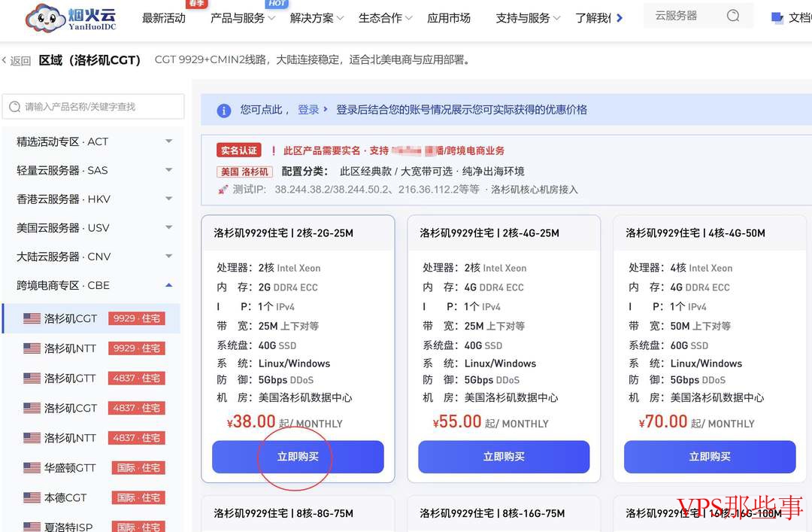Screen dimensions: 812x532
Task: Go to 最新活动 in top navigation
Action: point(164,18)
